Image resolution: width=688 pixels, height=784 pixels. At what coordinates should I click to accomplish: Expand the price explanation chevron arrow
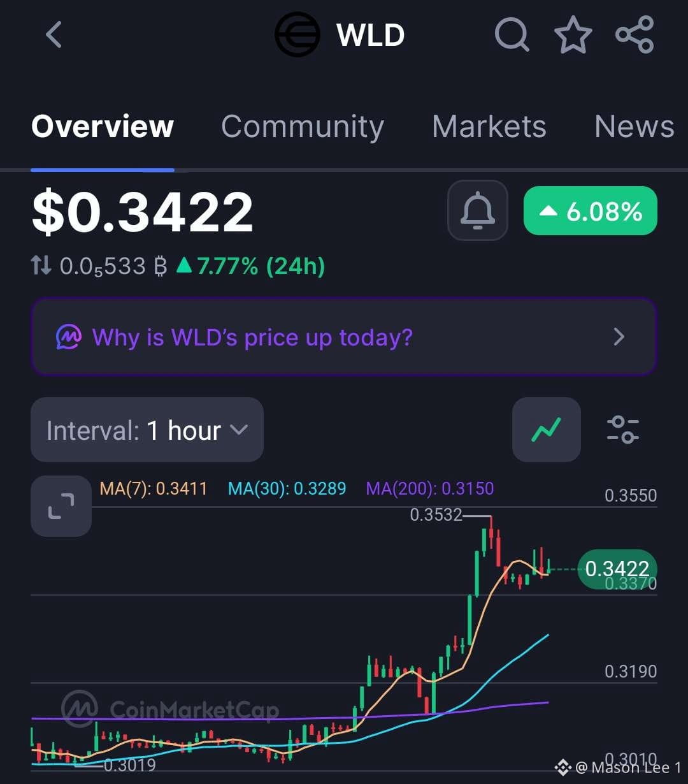[x=619, y=337]
